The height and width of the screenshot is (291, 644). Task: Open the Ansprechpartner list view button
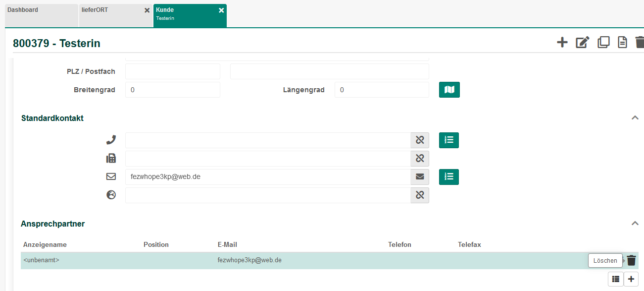coord(615,279)
